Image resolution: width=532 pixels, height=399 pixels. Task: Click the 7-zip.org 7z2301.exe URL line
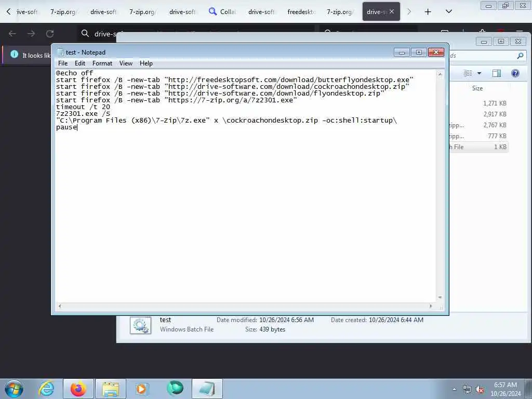(176, 100)
